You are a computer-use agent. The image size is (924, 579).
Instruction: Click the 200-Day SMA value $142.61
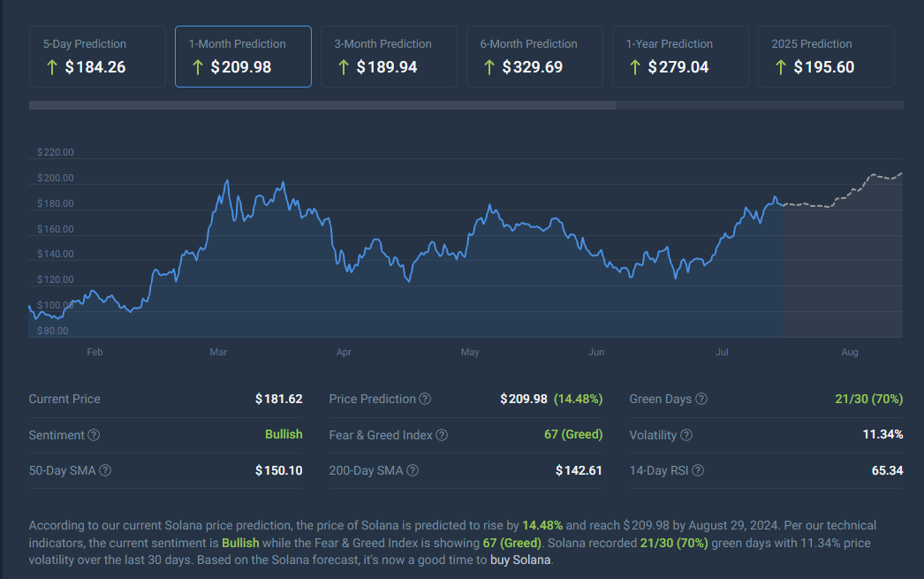tap(579, 470)
